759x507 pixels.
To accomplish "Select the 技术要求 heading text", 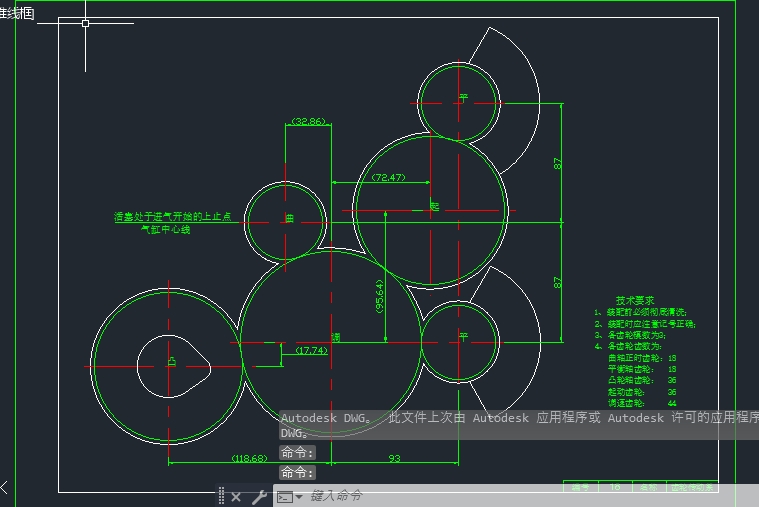I will pos(635,300).
